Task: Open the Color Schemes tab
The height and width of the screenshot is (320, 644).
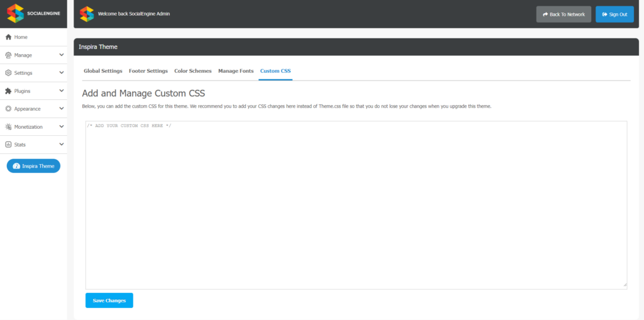Action: [x=193, y=71]
